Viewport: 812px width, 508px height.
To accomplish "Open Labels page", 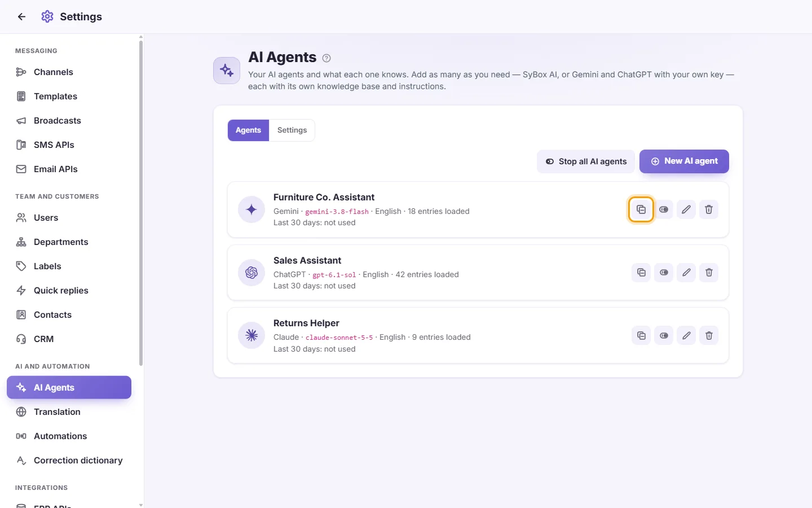I will (69, 266).
